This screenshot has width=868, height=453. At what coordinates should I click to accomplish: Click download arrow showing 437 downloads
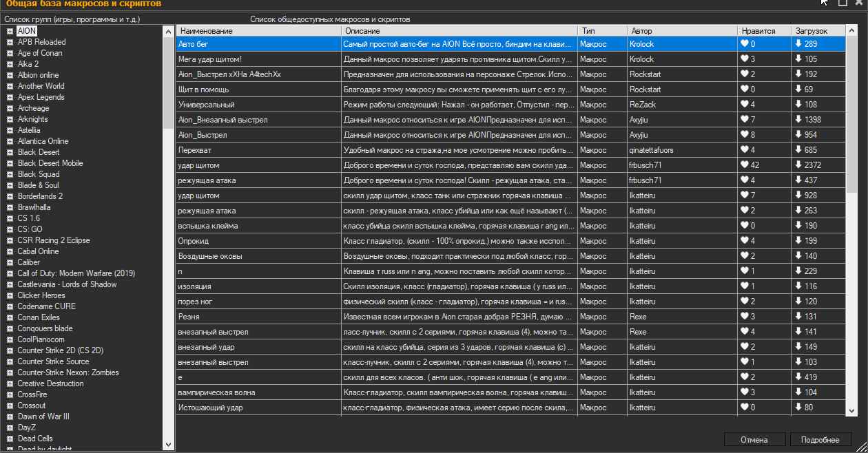(798, 180)
